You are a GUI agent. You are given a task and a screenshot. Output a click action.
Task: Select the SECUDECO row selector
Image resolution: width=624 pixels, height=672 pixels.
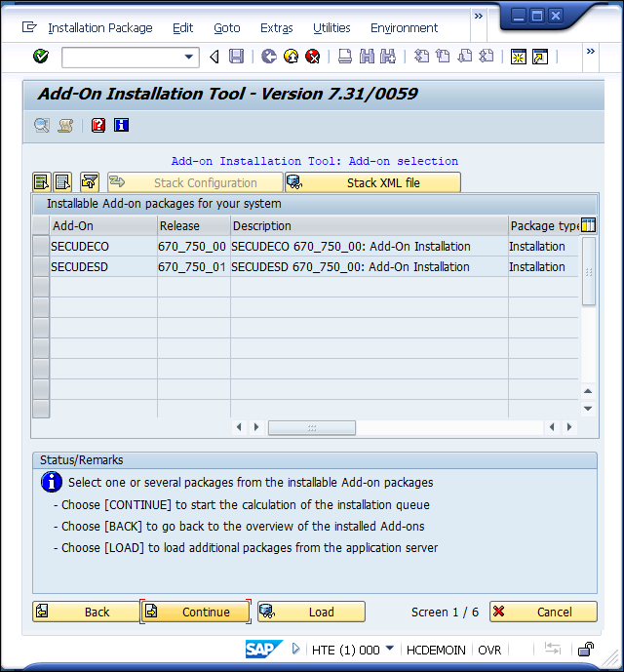(41, 247)
